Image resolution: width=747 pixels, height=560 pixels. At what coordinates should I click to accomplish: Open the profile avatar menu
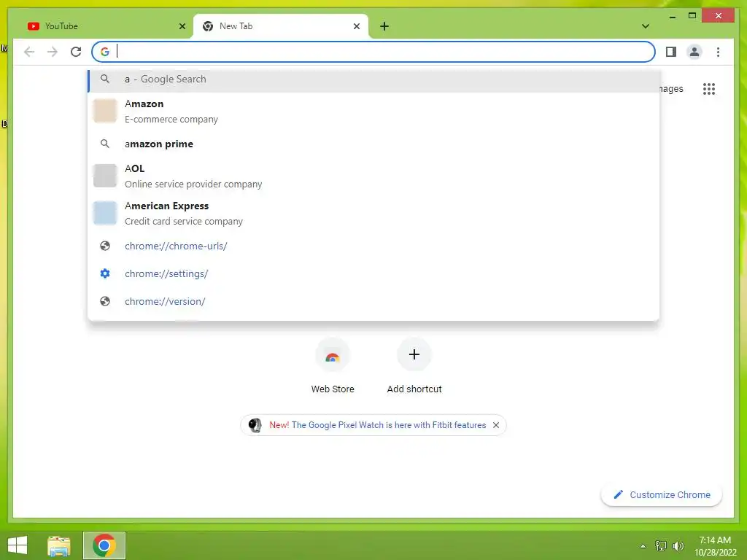click(x=694, y=52)
